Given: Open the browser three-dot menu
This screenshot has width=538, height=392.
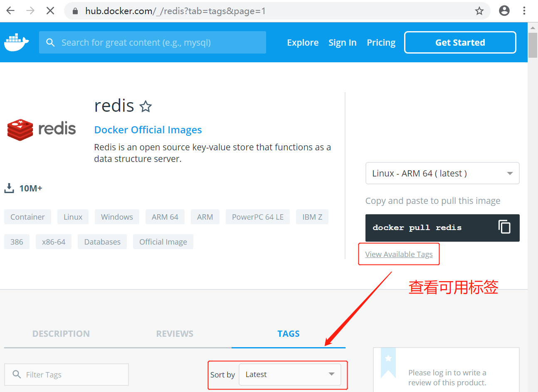Looking at the screenshot, I should [x=524, y=11].
